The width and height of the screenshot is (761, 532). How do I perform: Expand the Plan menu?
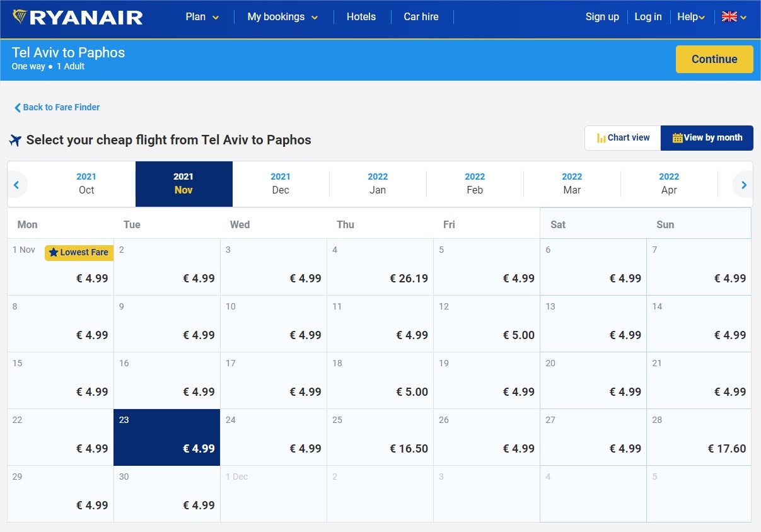coord(202,17)
